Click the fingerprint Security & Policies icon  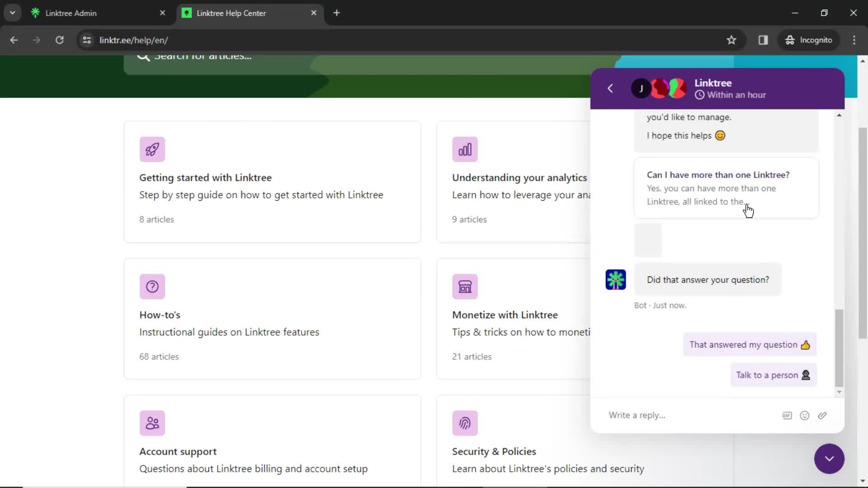(x=465, y=423)
